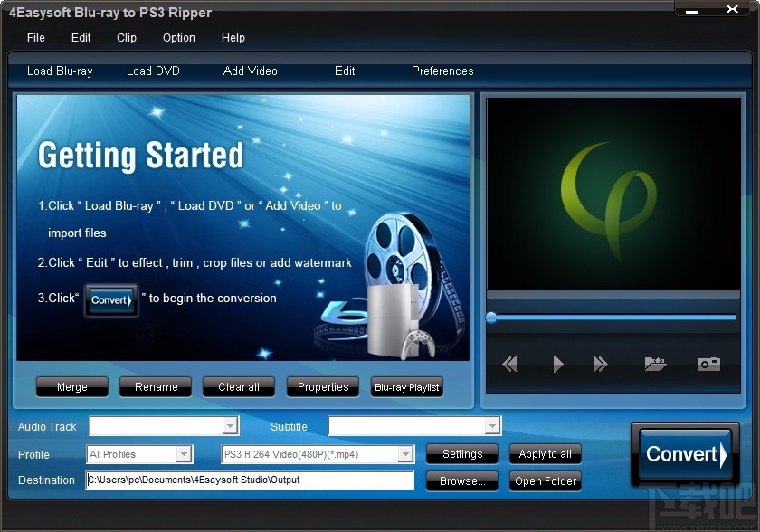Open the Subtitle dropdown
Image resolution: width=760 pixels, height=532 pixels.
(x=494, y=425)
